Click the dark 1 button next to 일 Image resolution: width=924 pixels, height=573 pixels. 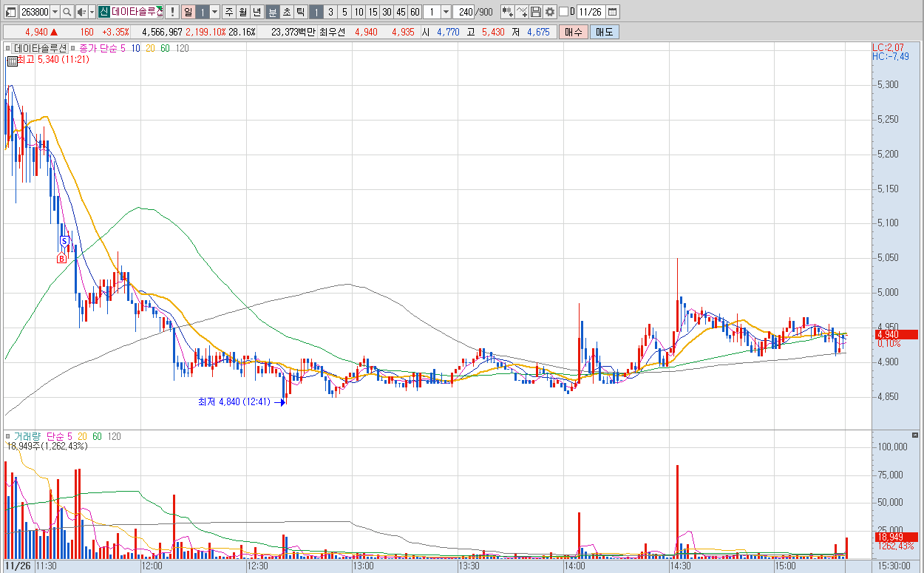tap(202, 12)
